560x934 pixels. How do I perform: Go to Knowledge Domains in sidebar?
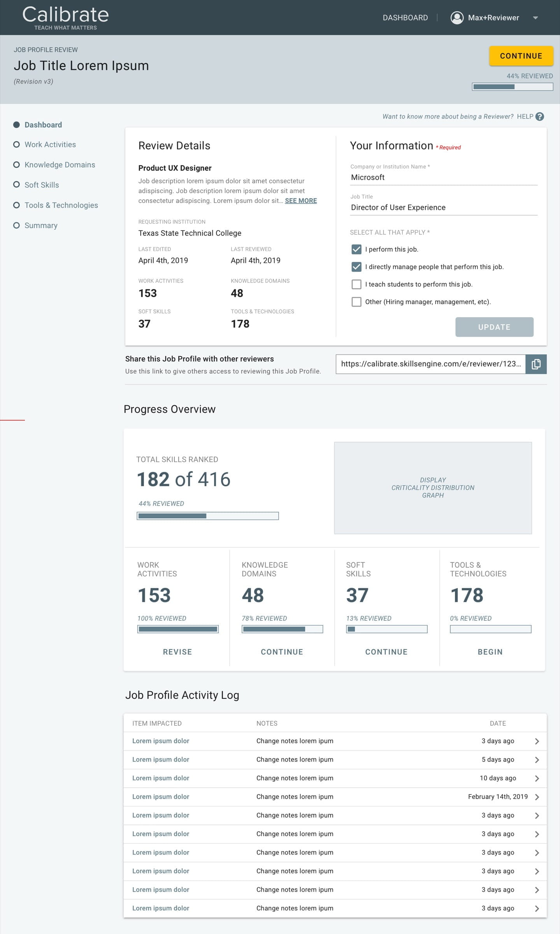coord(60,165)
